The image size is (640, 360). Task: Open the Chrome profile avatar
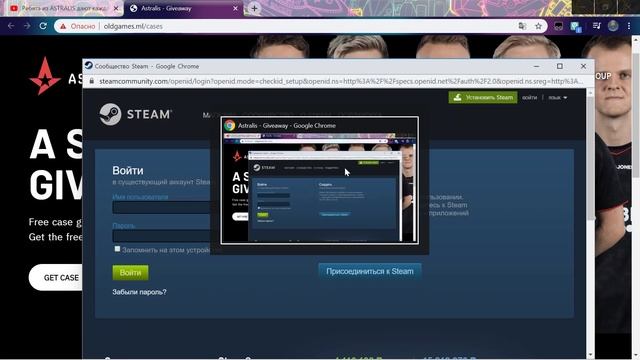[613, 26]
